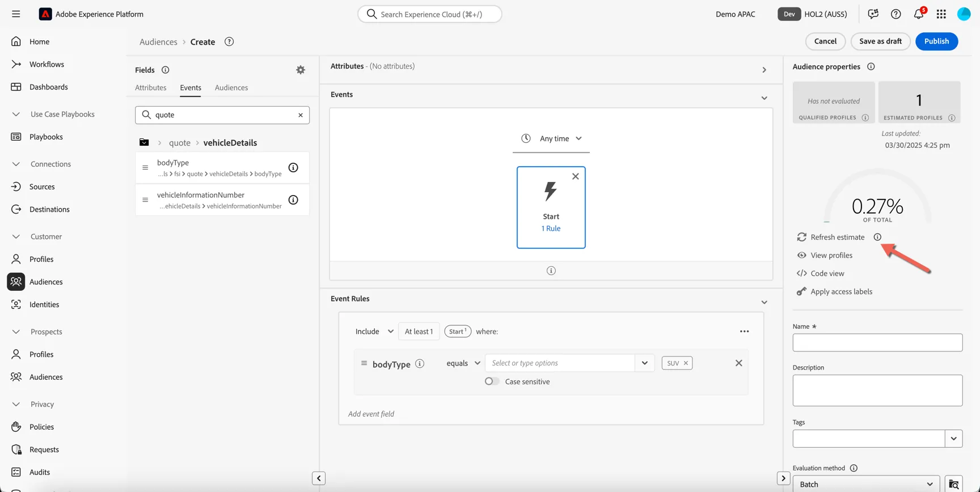Open the equals operator dropdown
Image resolution: width=980 pixels, height=492 pixels.
coord(463,363)
